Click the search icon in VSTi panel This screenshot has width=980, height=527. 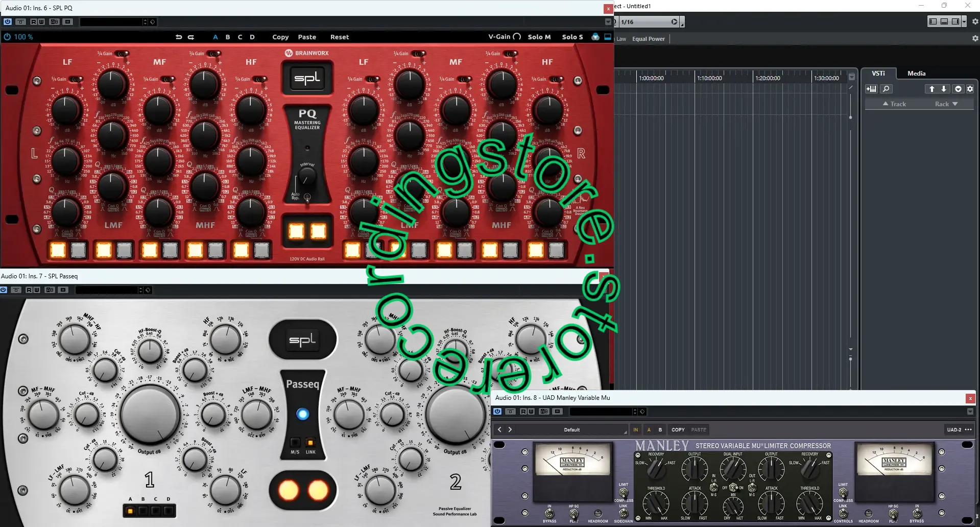pos(887,89)
